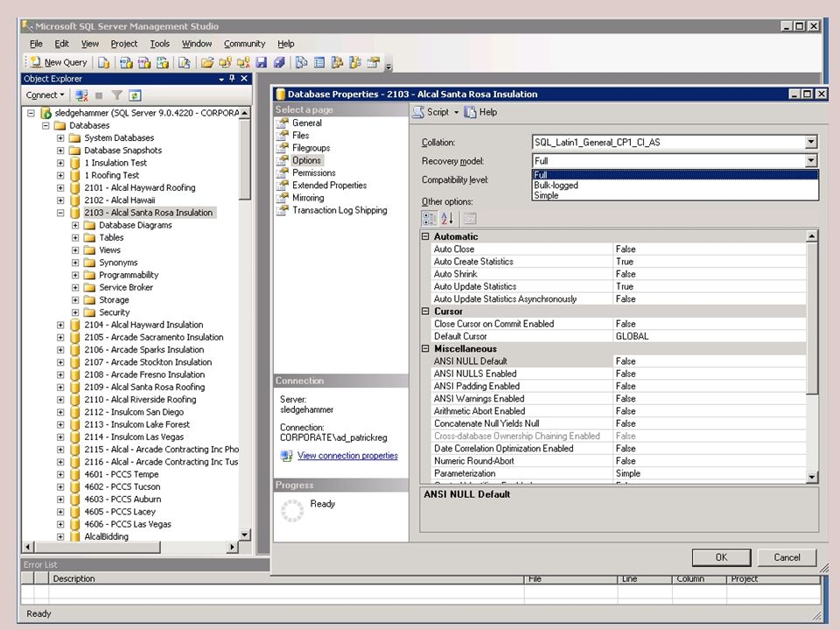This screenshot has width=840, height=630.
Task: Expand the 2104 - Alcal Hayward Insulation database
Action: 60,325
